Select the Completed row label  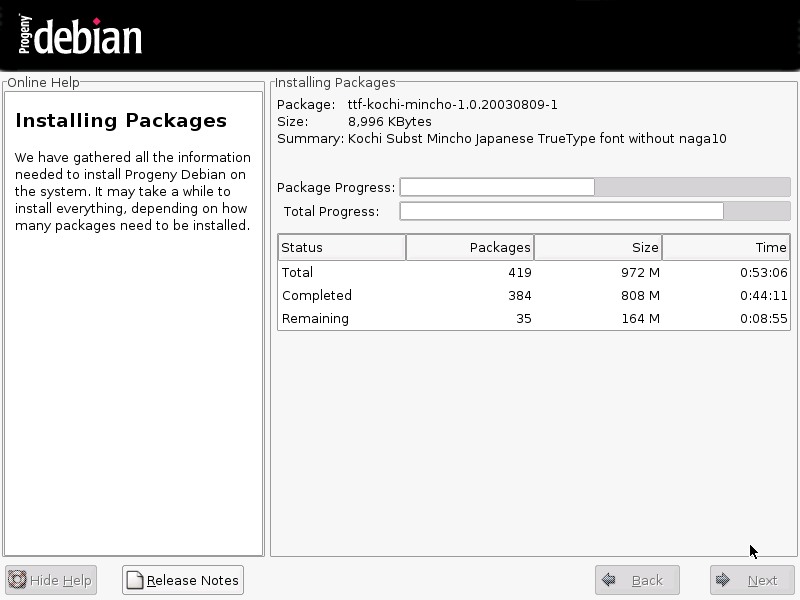coord(317,295)
